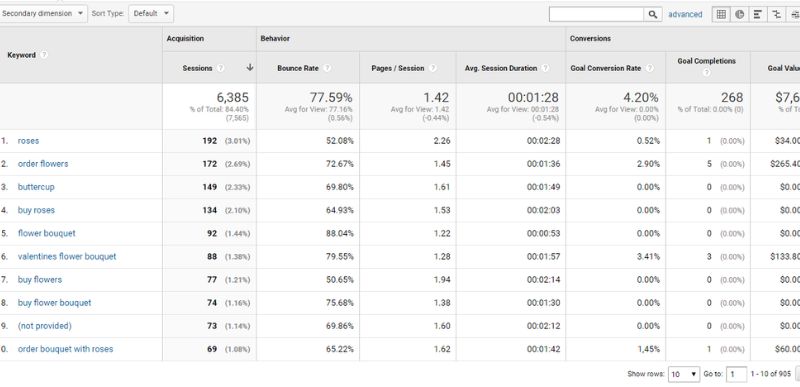Open the 'buttercup' keyword link
800x387 pixels.
[x=36, y=187]
